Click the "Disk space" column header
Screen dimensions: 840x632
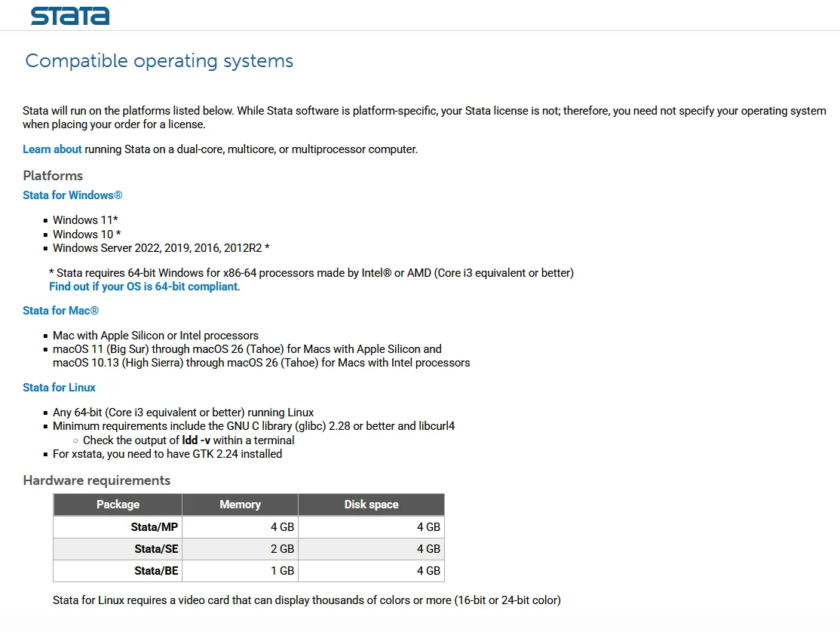(371, 505)
